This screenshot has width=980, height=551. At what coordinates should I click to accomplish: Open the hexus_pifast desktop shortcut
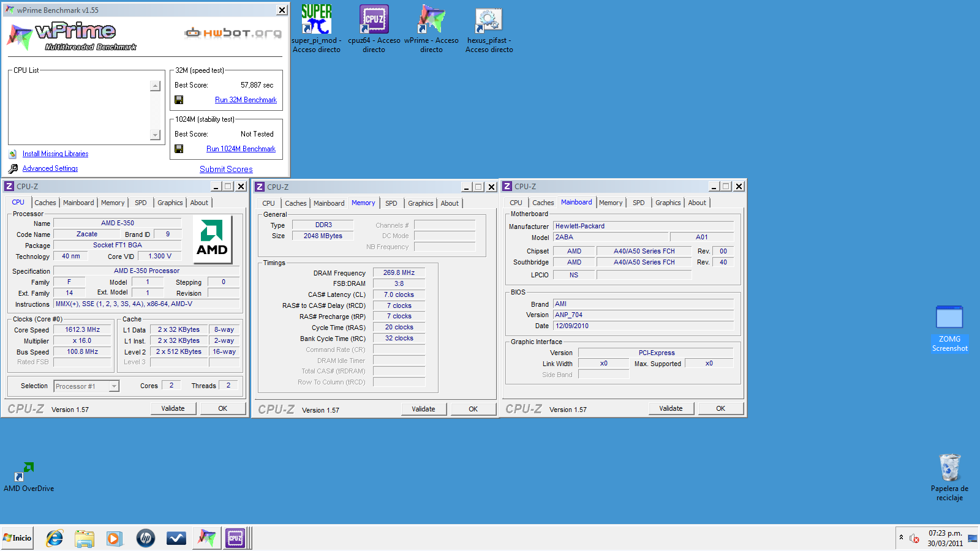(489, 28)
